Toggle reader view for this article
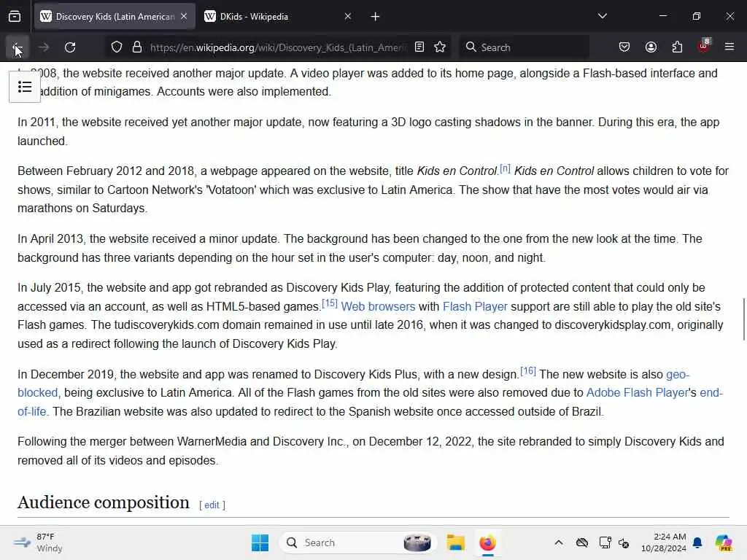Viewport: 747px width, 560px height. coord(419,47)
